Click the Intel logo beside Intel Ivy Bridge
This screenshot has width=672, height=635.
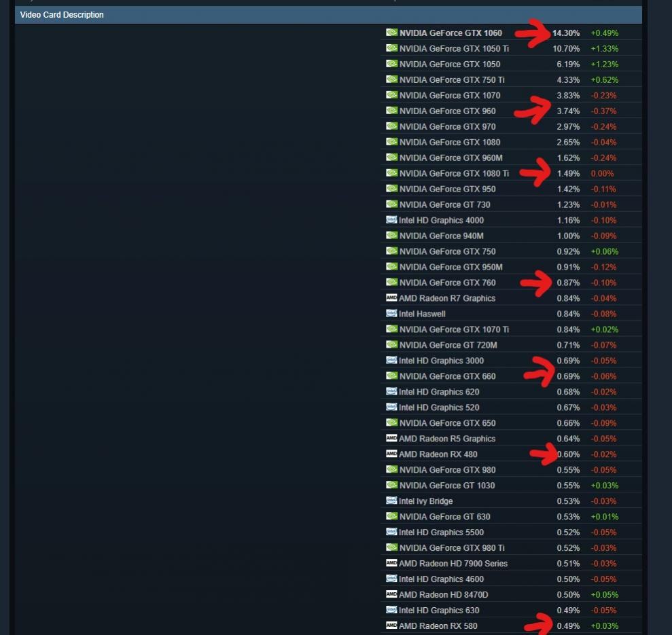pos(391,501)
